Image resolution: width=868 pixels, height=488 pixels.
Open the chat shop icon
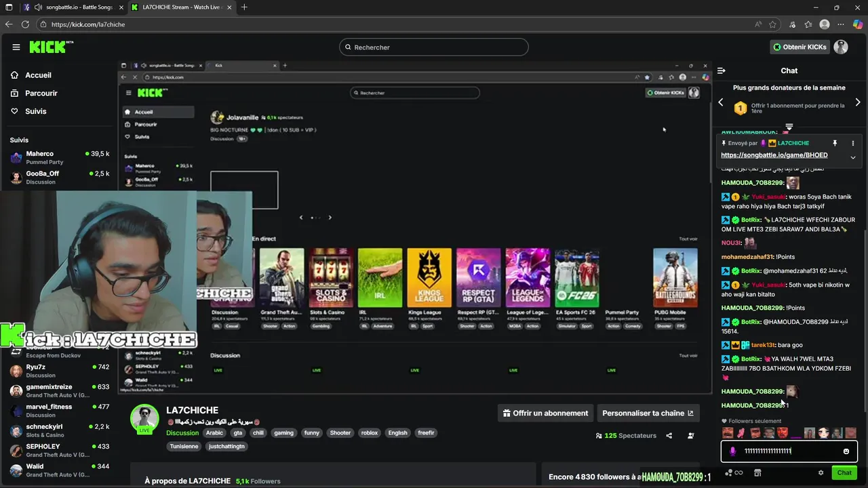(757, 473)
